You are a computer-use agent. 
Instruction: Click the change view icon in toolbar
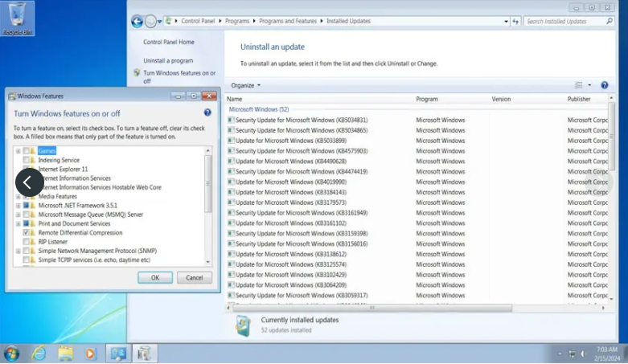coord(579,85)
